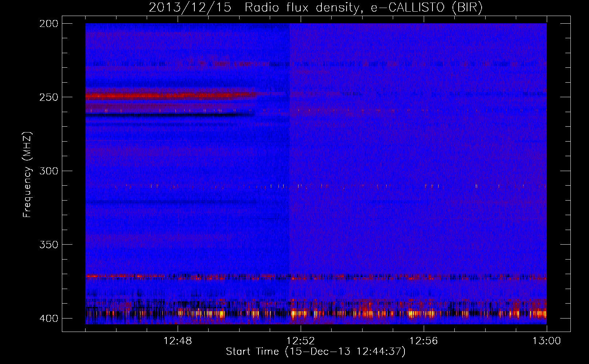Click the 'Start Time (15-Dec-13 12:44:37)' axis title
Image resolution: width=589 pixels, height=364 pixels.
tap(316, 352)
